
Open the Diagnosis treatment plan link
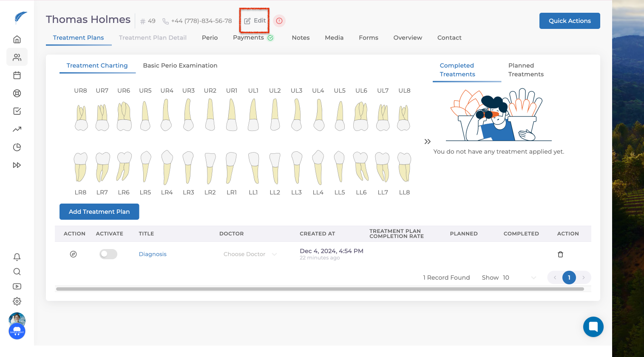tap(153, 254)
